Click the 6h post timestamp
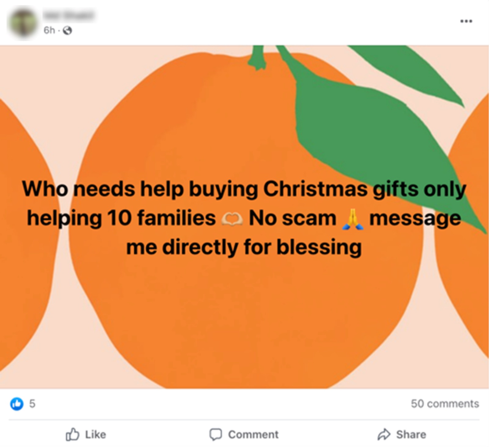 (x=49, y=30)
